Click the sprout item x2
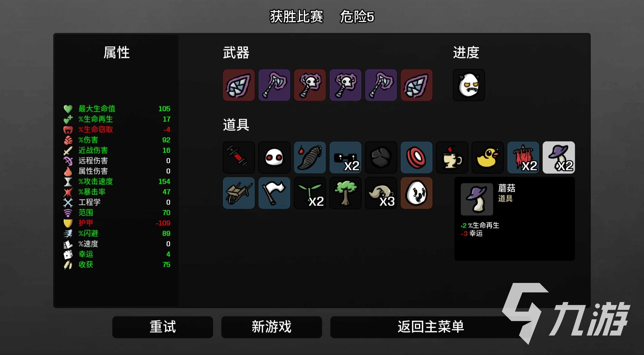The height and width of the screenshot is (355, 644). click(310, 193)
